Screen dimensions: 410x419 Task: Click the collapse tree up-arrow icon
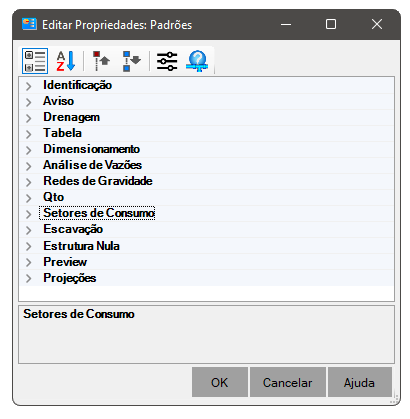pyautogui.click(x=101, y=61)
